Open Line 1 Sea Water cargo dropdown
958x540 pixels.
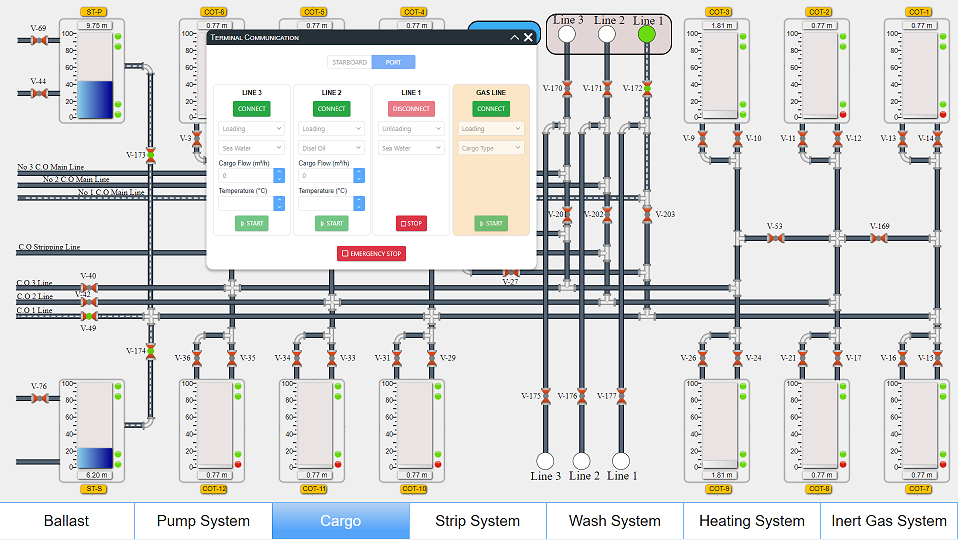pyautogui.click(x=411, y=148)
